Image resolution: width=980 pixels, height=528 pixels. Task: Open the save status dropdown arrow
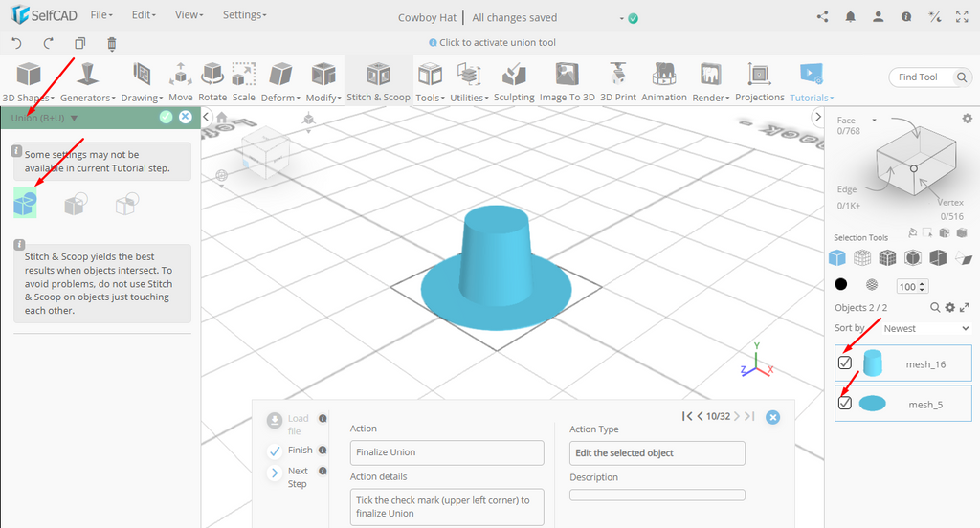pyautogui.click(x=622, y=19)
